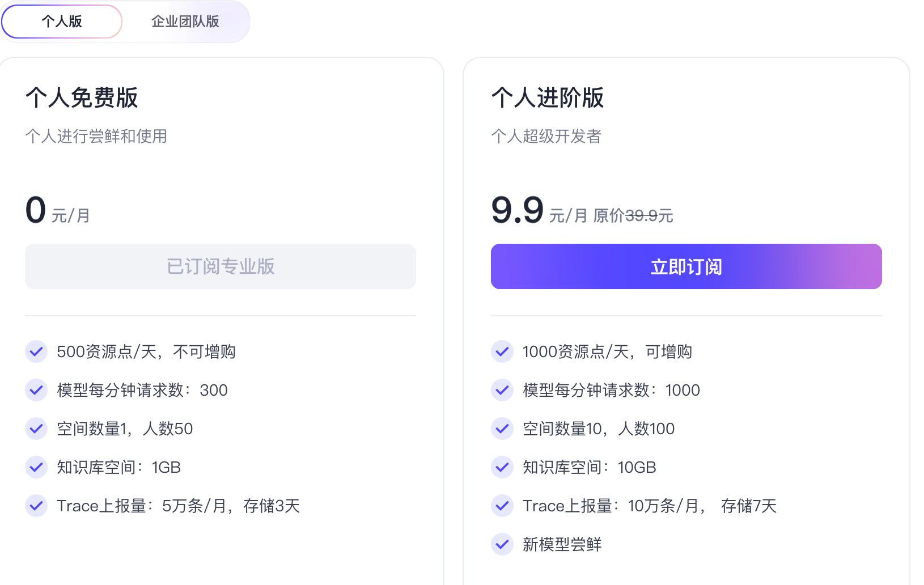Click checkmark icon beside 知识库空间：10GB

coord(502,467)
